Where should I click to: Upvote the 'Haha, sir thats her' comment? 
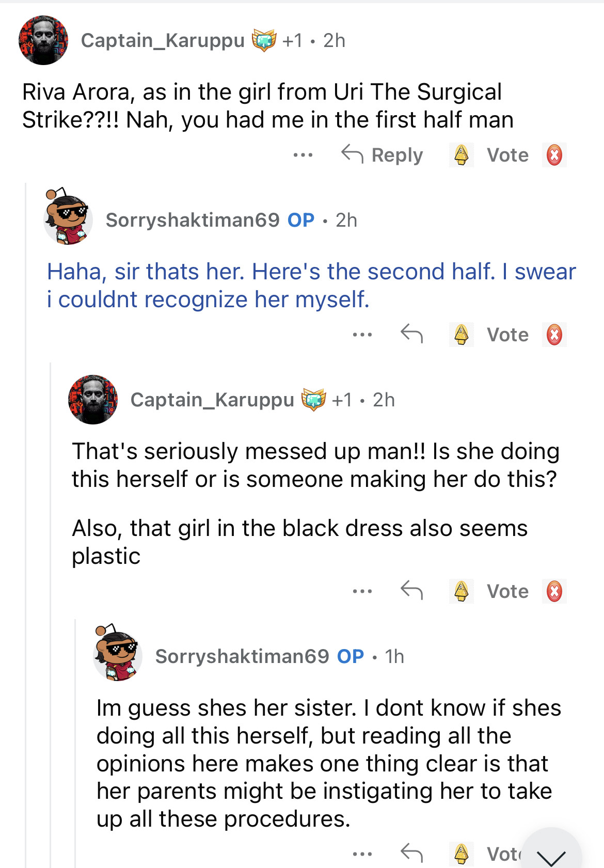[461, 335]
